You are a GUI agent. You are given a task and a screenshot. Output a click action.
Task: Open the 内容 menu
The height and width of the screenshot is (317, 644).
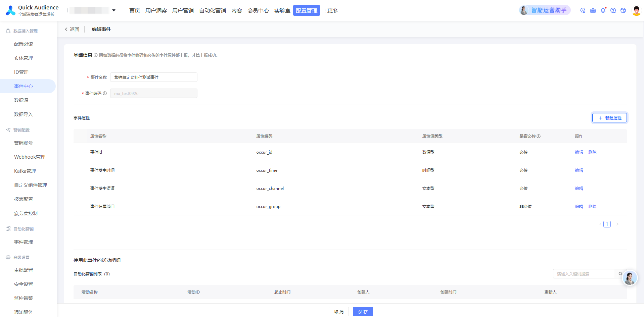coord(237,10)
